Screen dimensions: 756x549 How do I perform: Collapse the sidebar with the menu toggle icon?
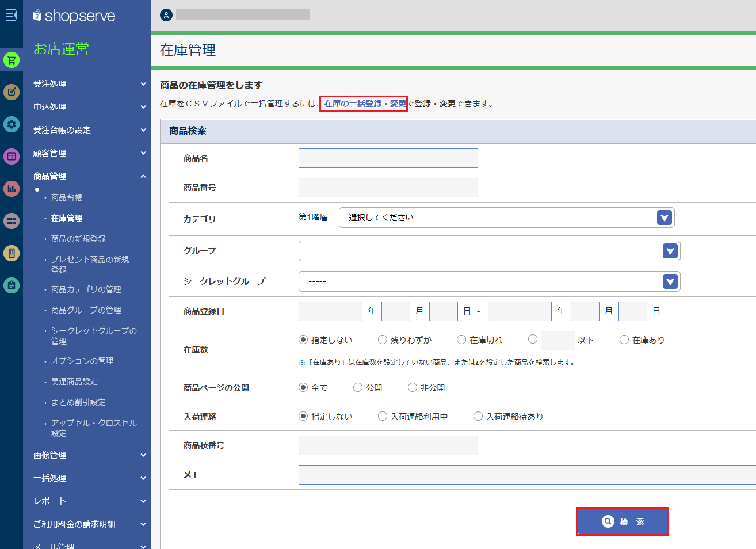tap(11, 15)
